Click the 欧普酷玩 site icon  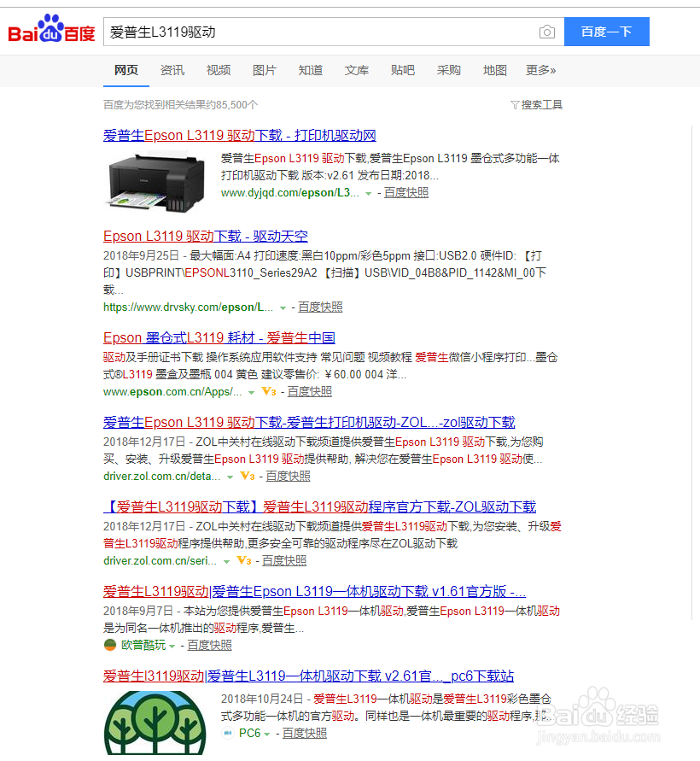click(110, 645)
